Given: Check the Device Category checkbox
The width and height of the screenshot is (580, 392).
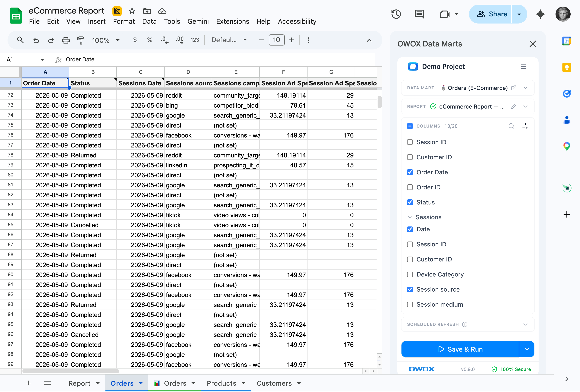Looking at the screenshot, I should [410, 275].
